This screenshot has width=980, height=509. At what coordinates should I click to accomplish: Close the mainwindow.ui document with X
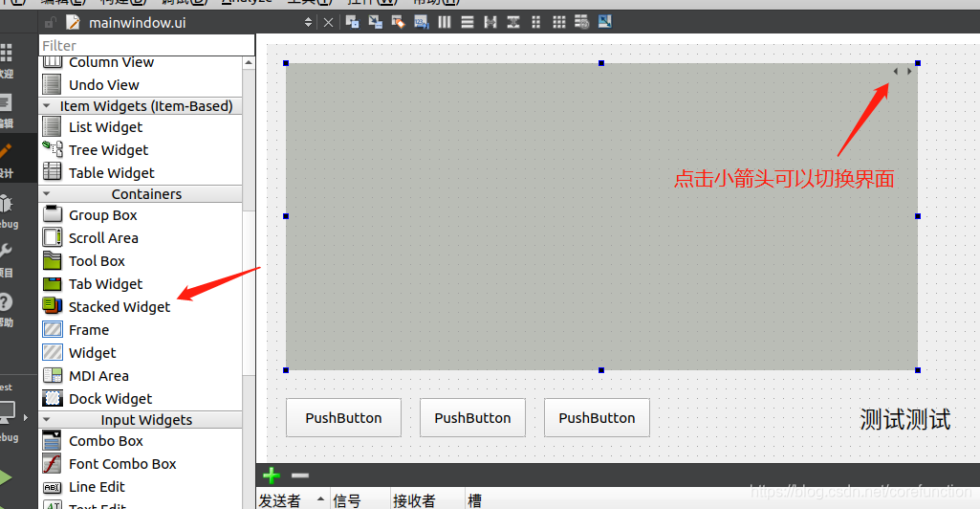point(328,23)
